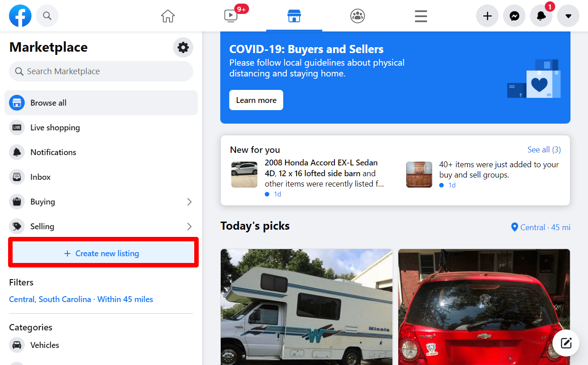Open Marketplace settings gear
Screen dimensions: 588x365
pos(183,47)
